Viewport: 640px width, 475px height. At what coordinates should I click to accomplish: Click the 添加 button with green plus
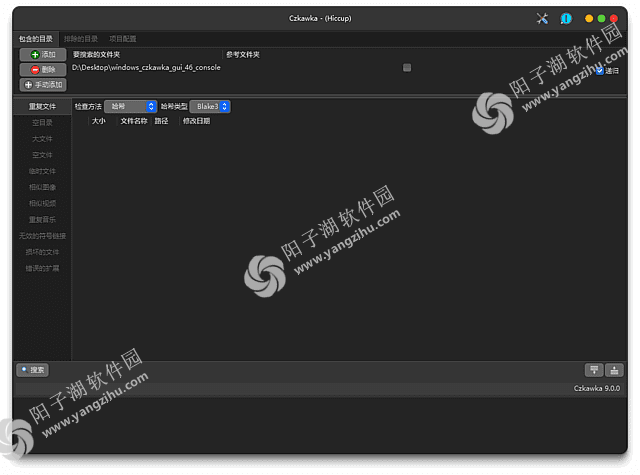[43, 55]
